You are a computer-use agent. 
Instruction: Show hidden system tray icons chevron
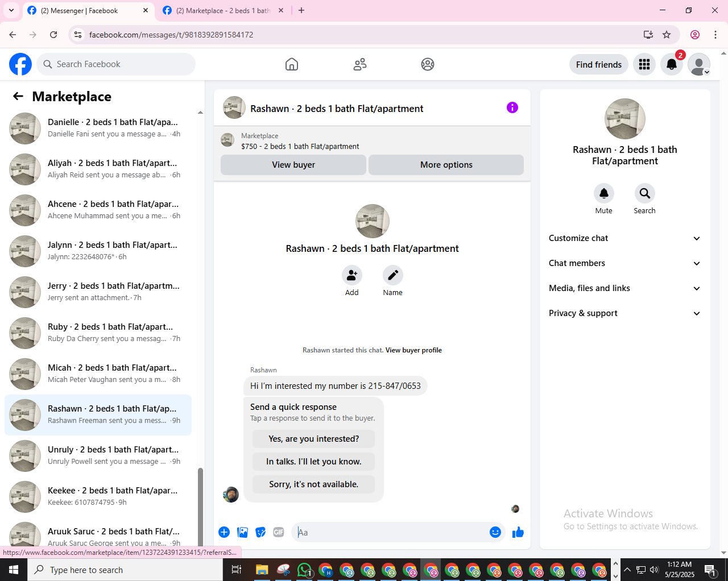pyautogui.click(x=627, y=570)
